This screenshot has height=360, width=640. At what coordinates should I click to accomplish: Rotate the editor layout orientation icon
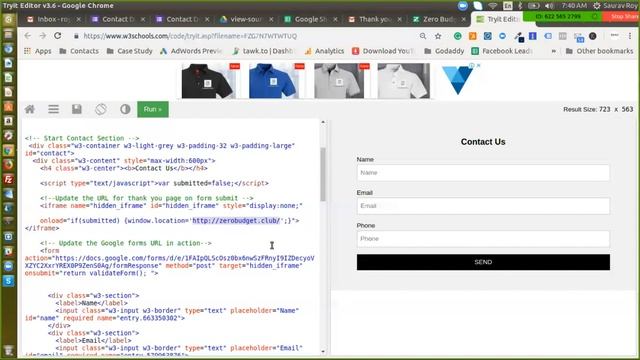tap(101, 109)
